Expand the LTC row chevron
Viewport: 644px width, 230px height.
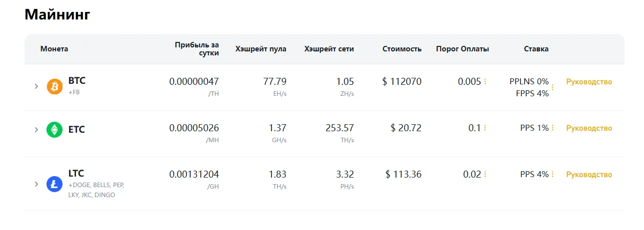36,184
